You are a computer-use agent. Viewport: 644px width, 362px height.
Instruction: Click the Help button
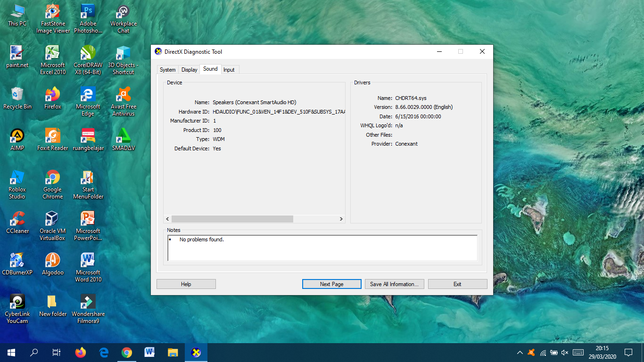click(186, 284)
